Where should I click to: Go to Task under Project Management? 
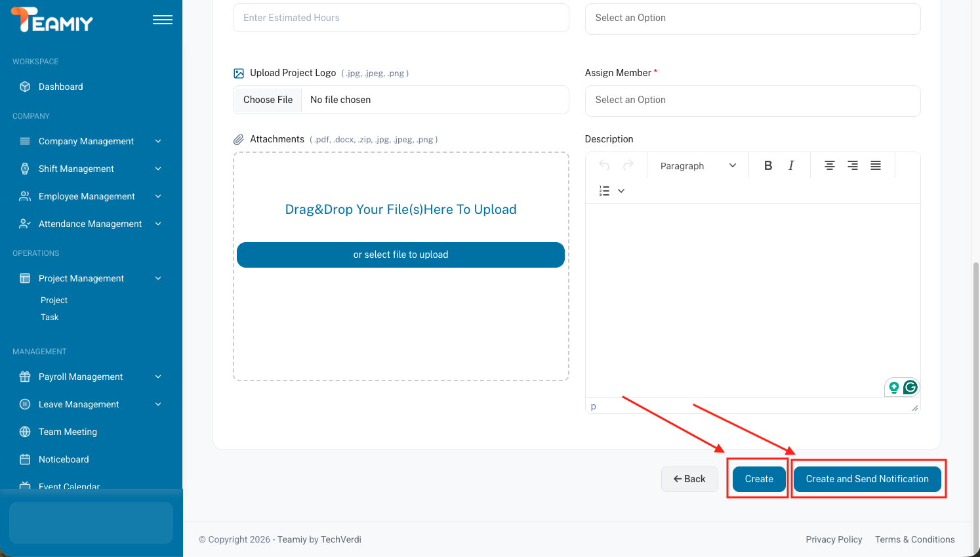coord(50,317)
